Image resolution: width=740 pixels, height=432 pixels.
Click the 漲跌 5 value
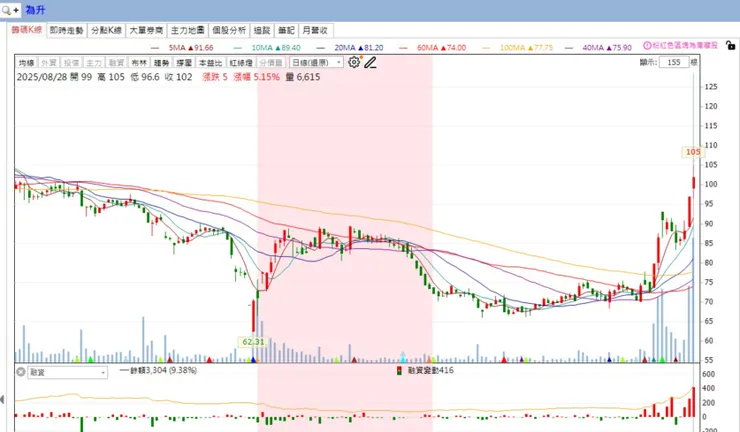[x=215, y=77]
